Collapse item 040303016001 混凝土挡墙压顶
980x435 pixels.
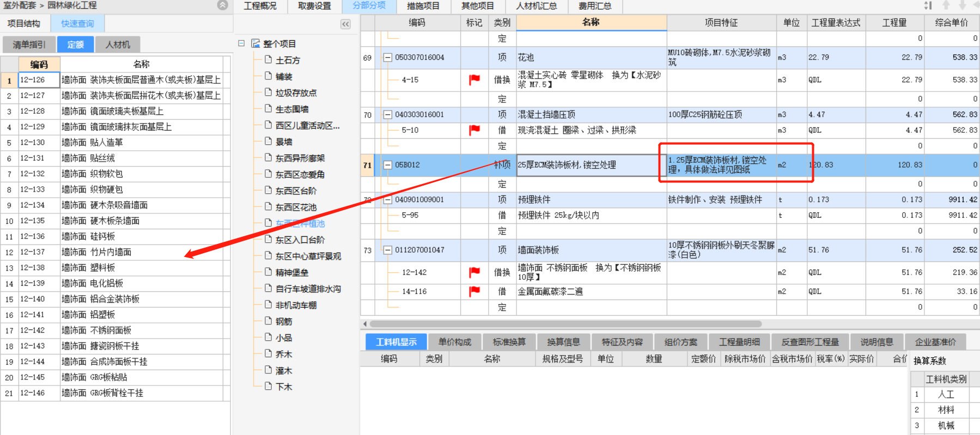pyautogui.click(x=388, y=115)
